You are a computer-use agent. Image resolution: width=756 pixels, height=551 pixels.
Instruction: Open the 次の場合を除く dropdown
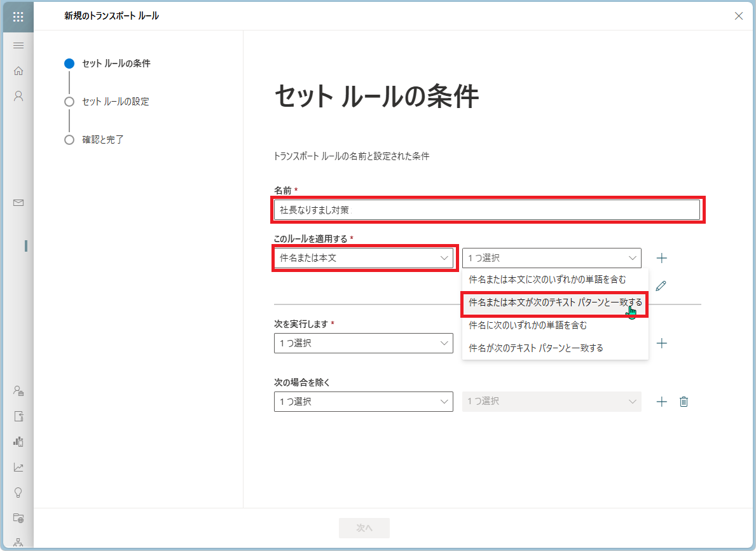click(363, 401)
